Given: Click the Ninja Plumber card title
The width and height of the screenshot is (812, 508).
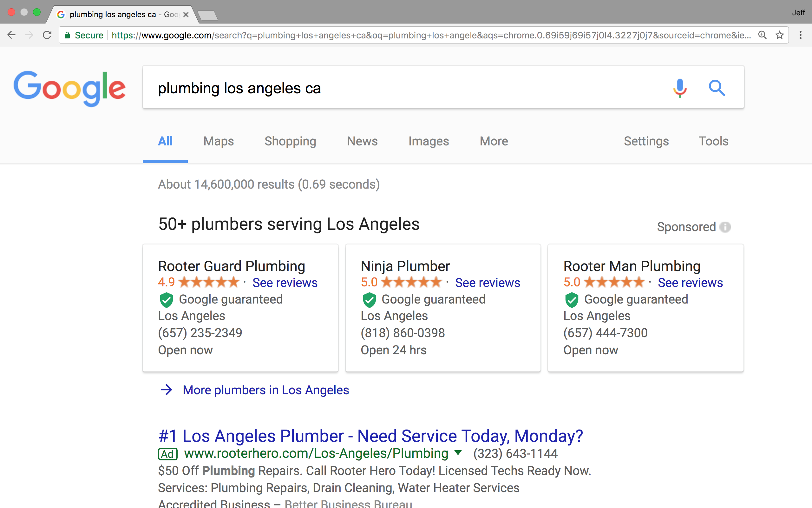Looking at the screenshot, I should pos(405,266).
